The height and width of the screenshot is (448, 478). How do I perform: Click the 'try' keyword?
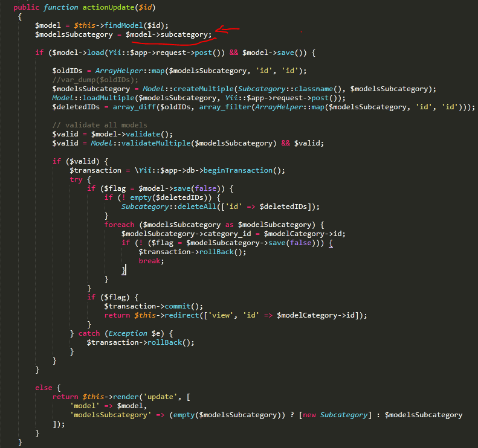click(76, 179)
